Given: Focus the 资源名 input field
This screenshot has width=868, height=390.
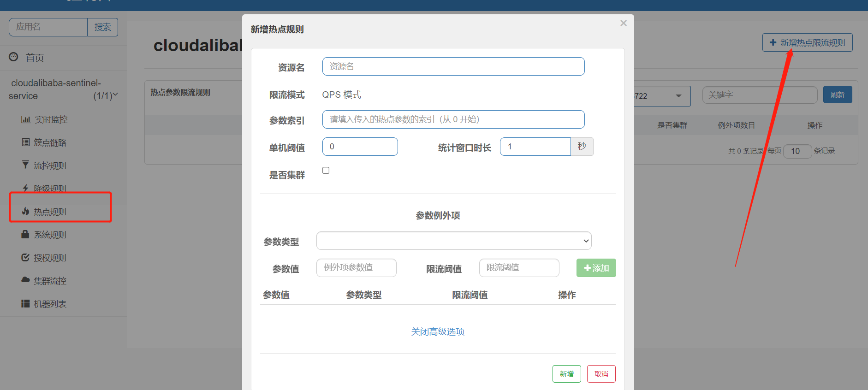Looking at the screenshot, I should click(x=453, y=66).
